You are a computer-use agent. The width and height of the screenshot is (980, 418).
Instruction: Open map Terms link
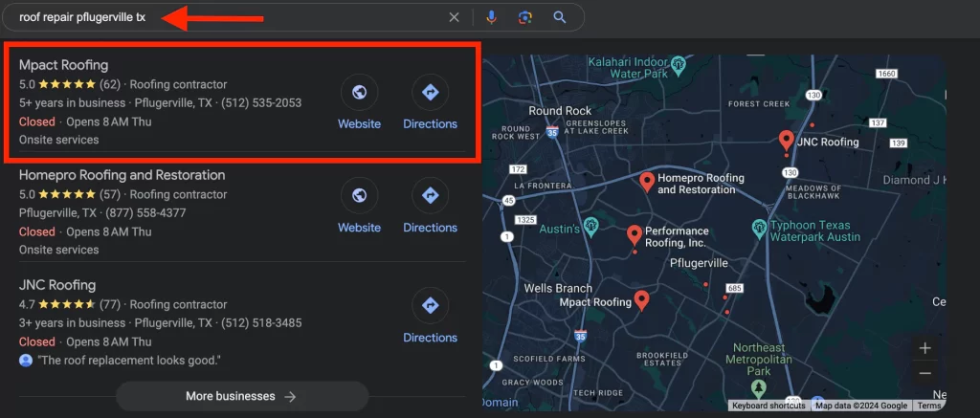[929, 406]
